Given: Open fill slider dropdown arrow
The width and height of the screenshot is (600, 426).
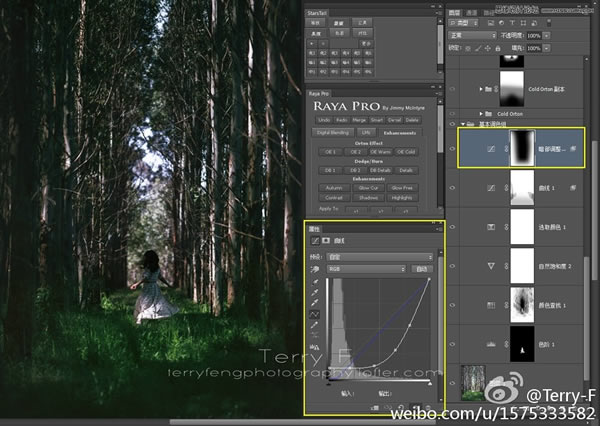Looking at the screenshot, I should point(547,48).
